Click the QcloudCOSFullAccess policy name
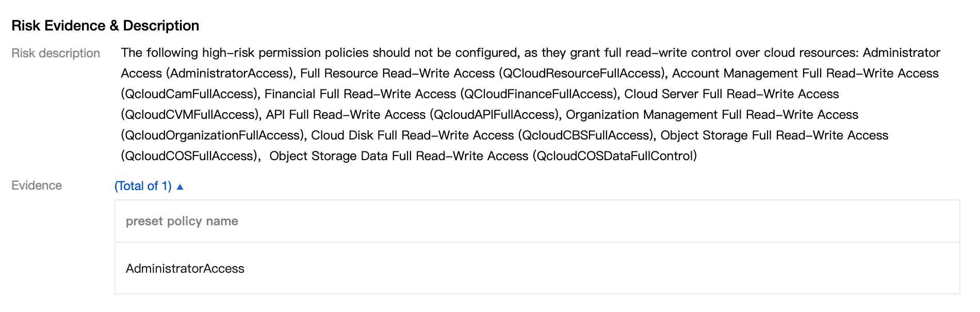Viewport: 980px width, 312px height. (190, 156)
